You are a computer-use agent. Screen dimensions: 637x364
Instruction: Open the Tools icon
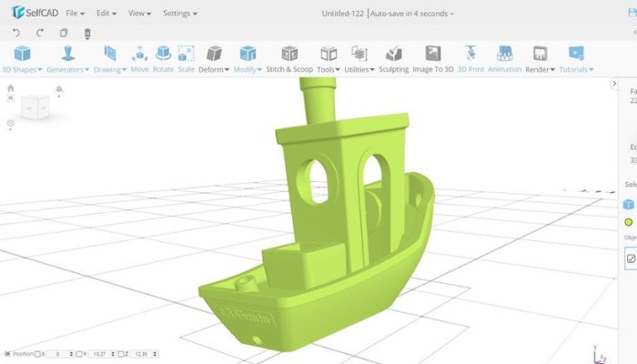[329, 54]
